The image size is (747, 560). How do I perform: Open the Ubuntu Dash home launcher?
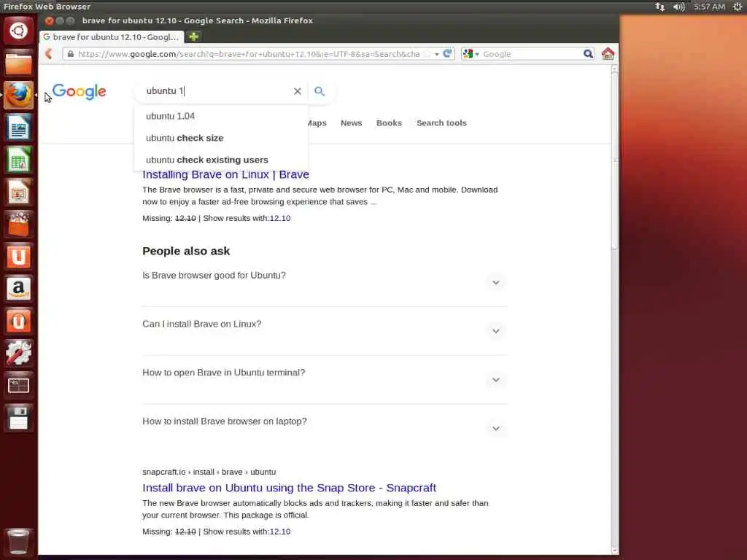pos(18,31)
